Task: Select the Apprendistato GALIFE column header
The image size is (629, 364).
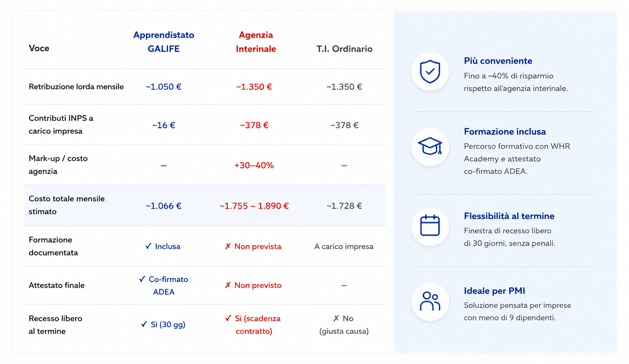Action: pos(164,42)
